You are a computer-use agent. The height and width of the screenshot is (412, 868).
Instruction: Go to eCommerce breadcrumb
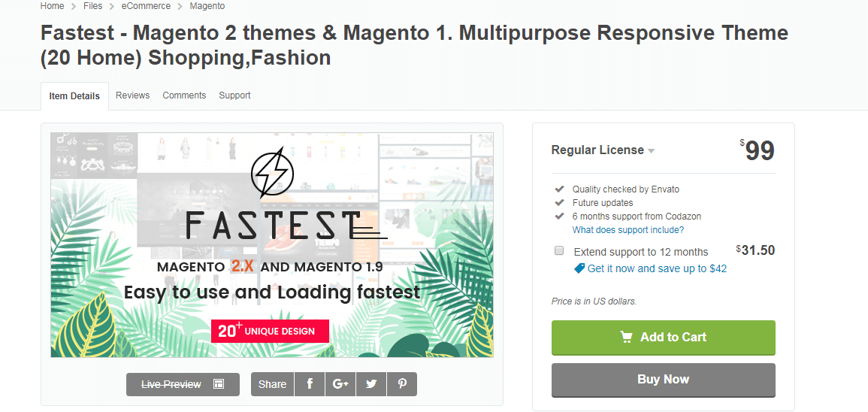tap(146, 6)
